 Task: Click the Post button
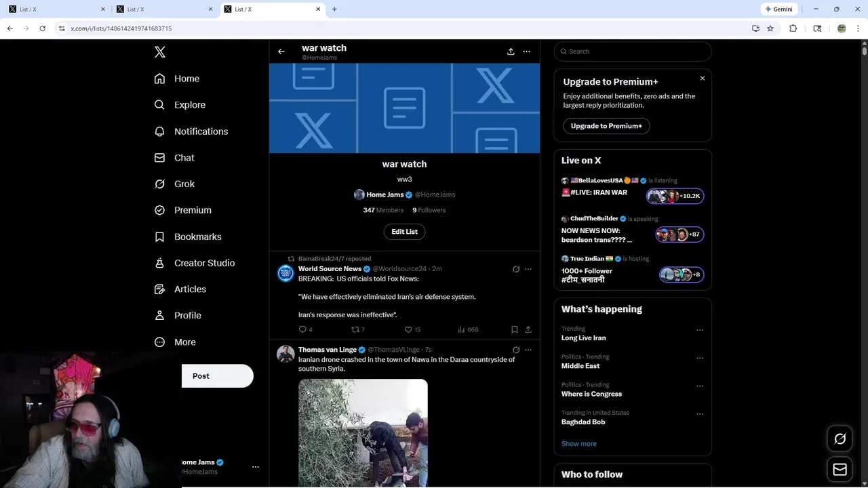[218, 376]
